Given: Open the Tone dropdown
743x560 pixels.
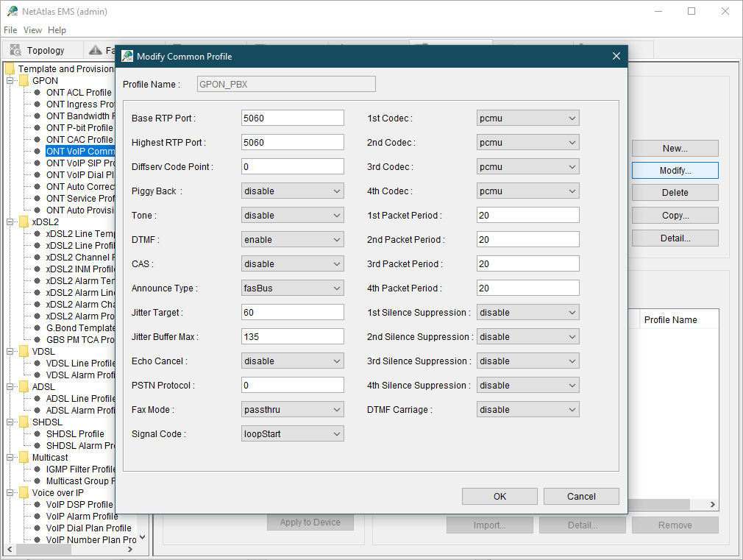Looking at the screenshot, I should click(292, 216).
